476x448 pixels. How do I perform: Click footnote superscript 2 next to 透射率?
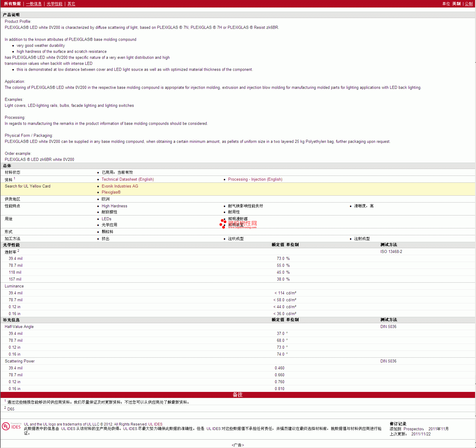point(18,251)
